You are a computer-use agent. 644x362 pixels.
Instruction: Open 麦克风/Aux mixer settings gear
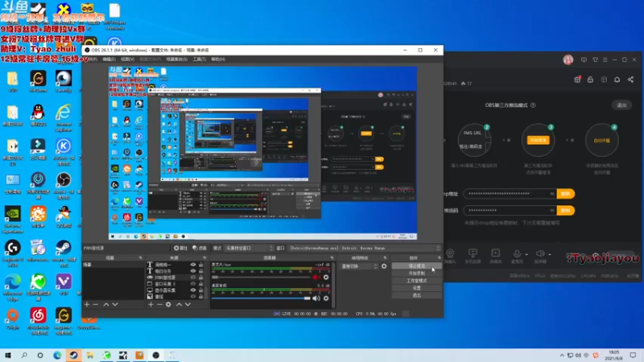click(326, 278)
